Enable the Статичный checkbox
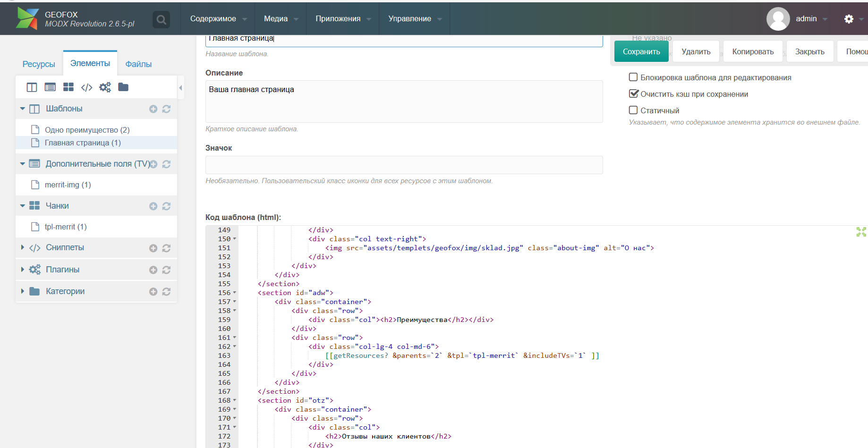This screenshot has height=448, width=868. pyautogui.click(x=633, y=110)
